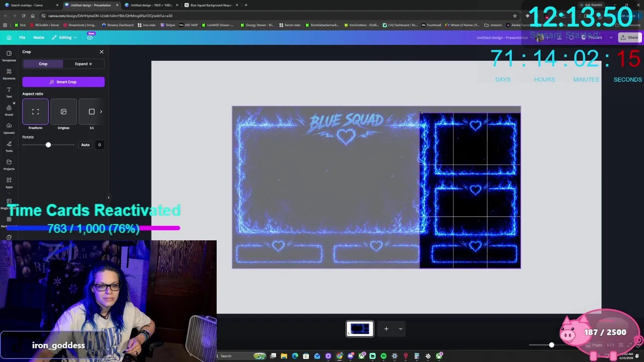This screenshot has height=362, width=644.
Task: Open the Elements sidebar panel
Action: pyautogui.click(x=9, y=74)
